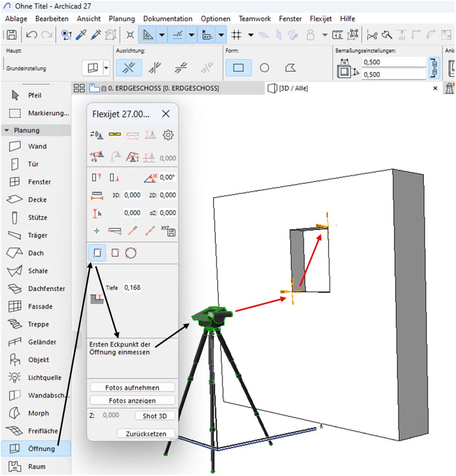Select polygon Form option
The height and width of the screenshot is (476, 456).
click(291, 68)
